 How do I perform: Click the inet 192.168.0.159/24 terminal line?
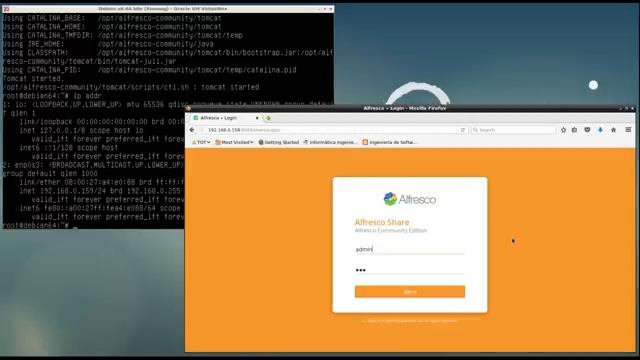(100, 191)
